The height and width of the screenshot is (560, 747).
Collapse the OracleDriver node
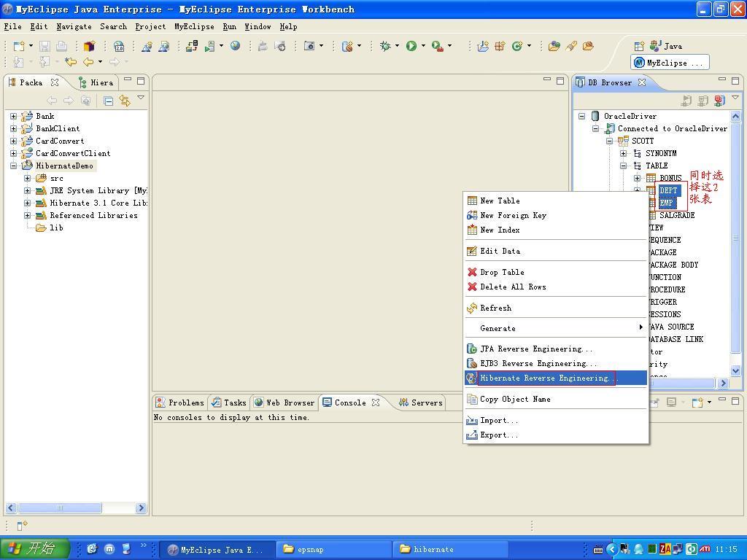click(x=581, y=116)
